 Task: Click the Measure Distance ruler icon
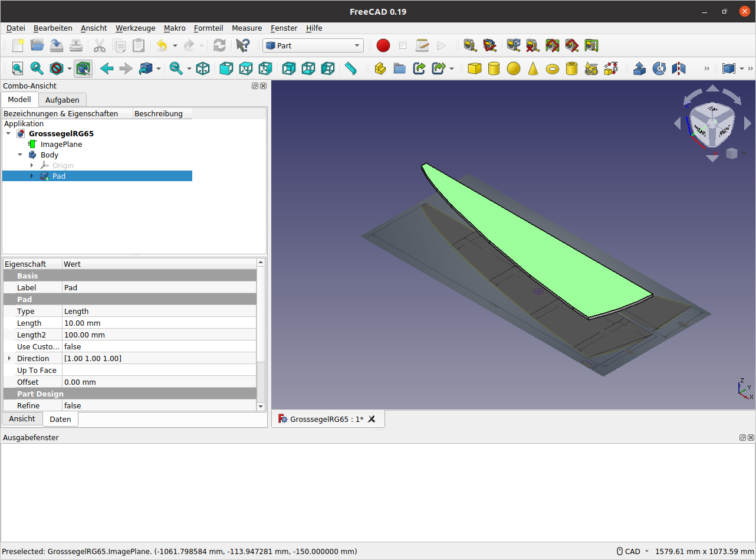pyautogui.click(x=351, y=68)
